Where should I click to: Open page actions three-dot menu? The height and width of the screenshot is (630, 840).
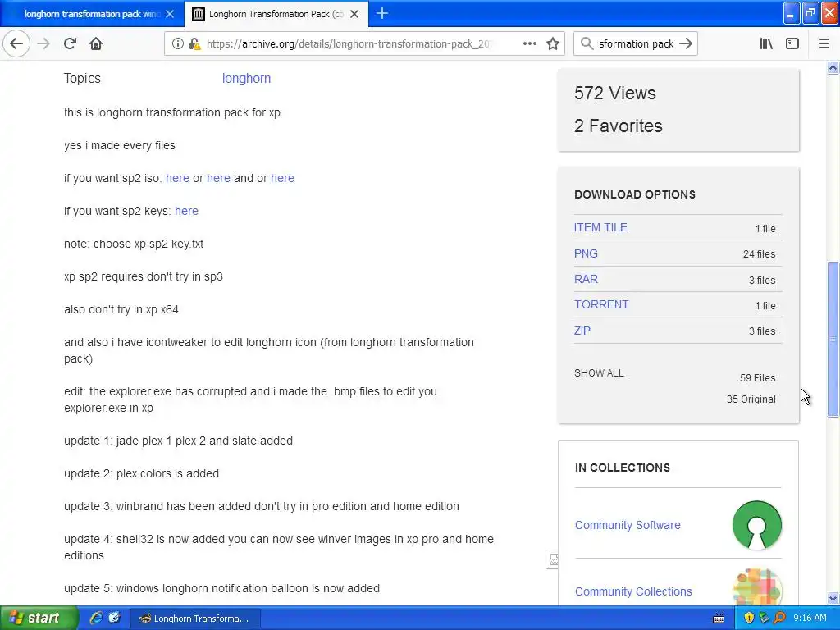(530, 44)
